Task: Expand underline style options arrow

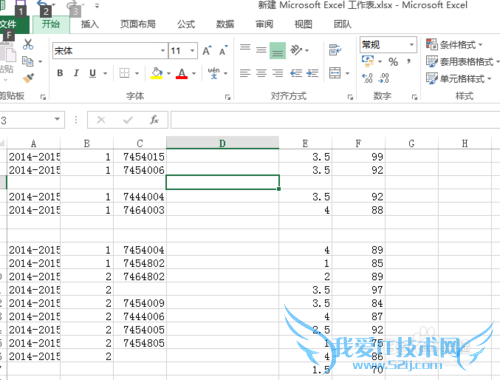Action: point(105,73)
